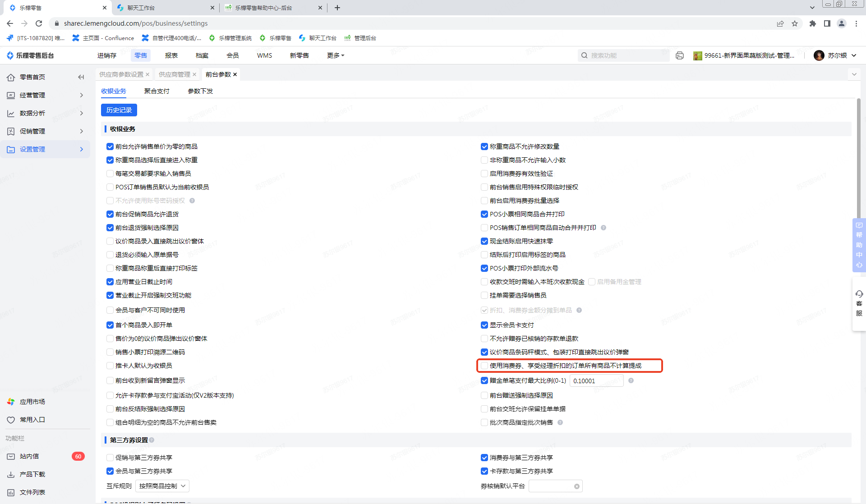Click the printer icon in the header
866x504 pixels.
pyautogui.click(x=679, y=55)
